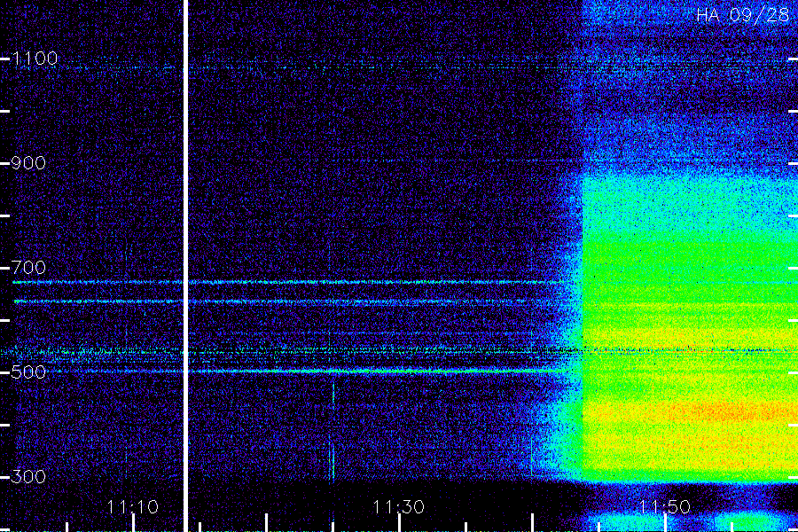Click the white vertical time marker line
The height and width of the screenshot is (532, 798).
(x=186, y=266)
